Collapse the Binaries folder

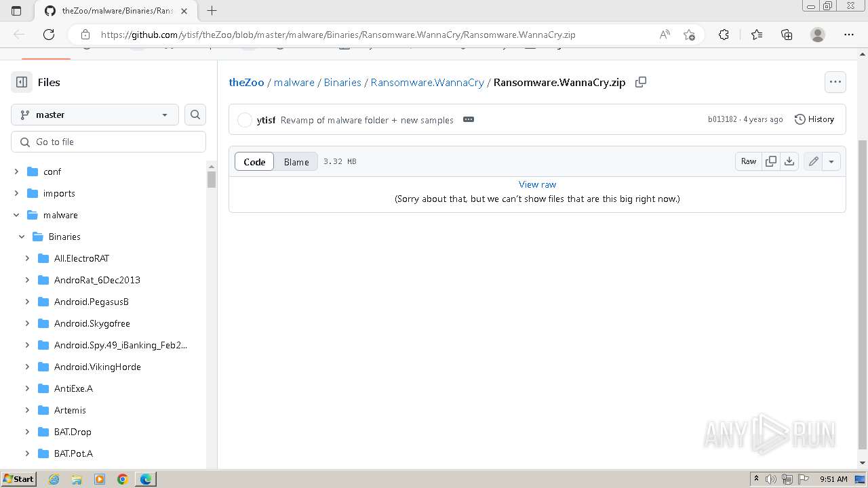[22, 237]
